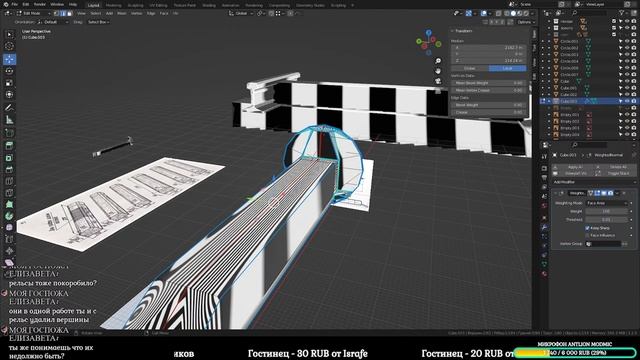Select the Transform tool in the toolbar

(x=9, y=95)
